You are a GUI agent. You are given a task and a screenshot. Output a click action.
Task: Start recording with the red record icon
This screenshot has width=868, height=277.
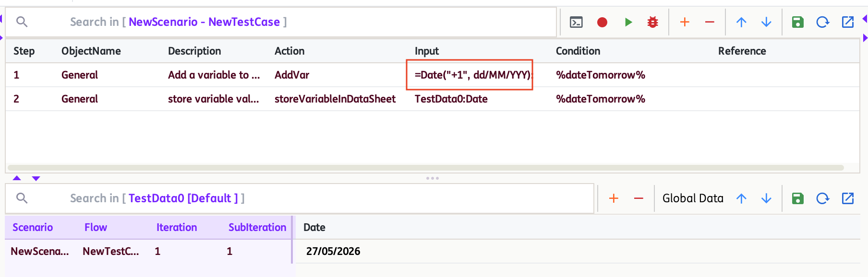pos(602,22)
